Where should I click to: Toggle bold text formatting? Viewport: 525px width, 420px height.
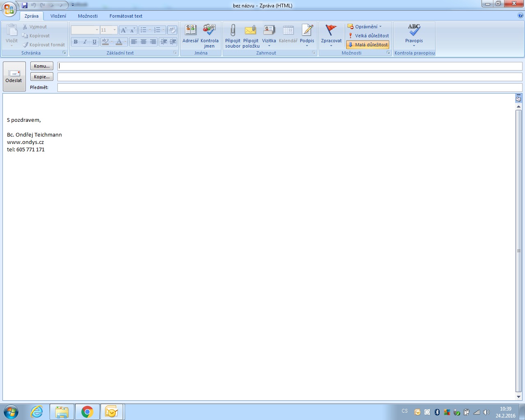(x=75, y=42)
